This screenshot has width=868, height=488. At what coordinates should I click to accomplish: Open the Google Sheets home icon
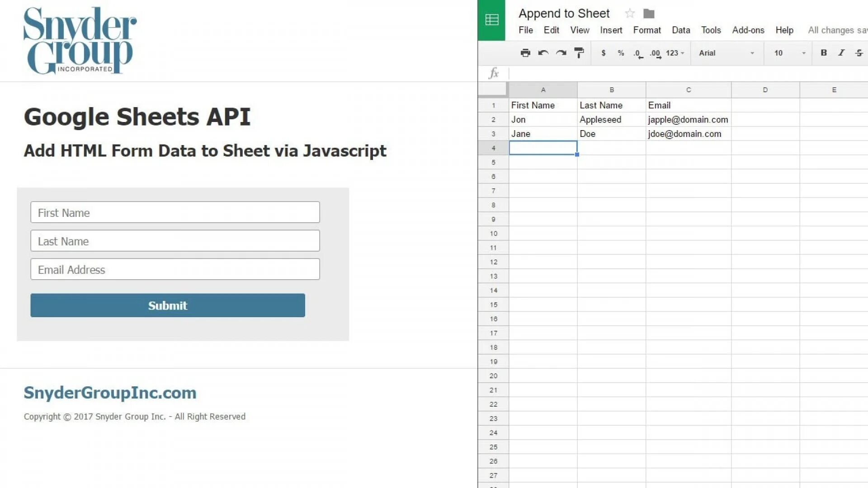(x=491, y=20)
